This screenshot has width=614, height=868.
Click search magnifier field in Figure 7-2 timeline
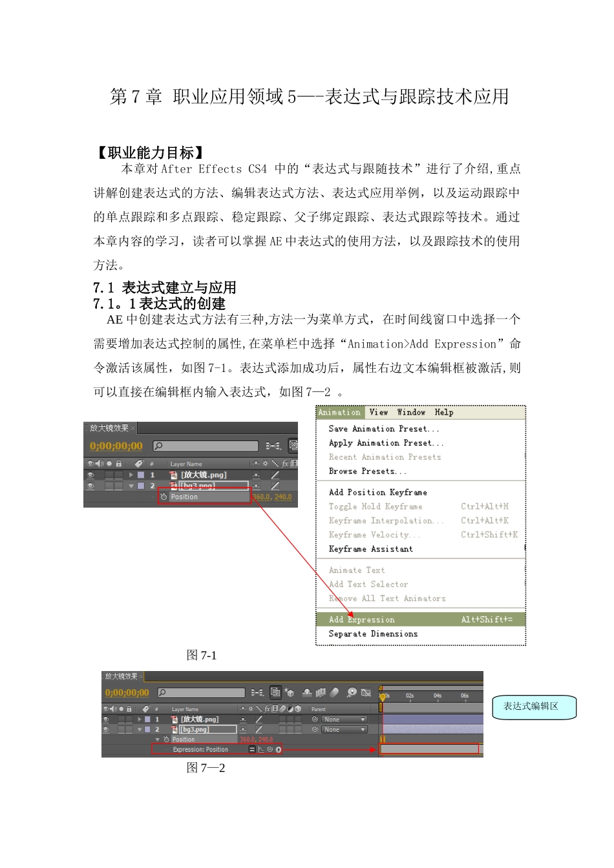(201, 693)
